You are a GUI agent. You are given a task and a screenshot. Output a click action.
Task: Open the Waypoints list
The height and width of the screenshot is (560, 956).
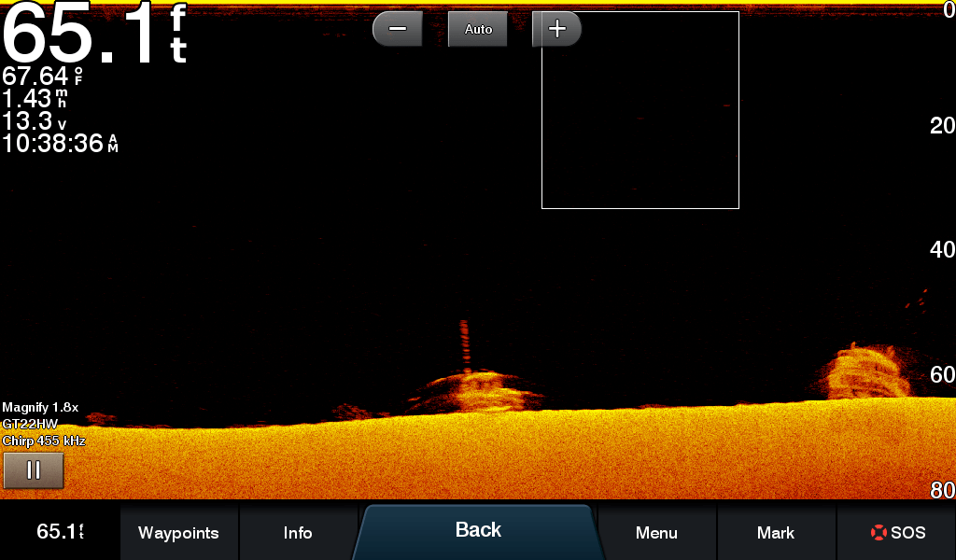click(178, 533)
